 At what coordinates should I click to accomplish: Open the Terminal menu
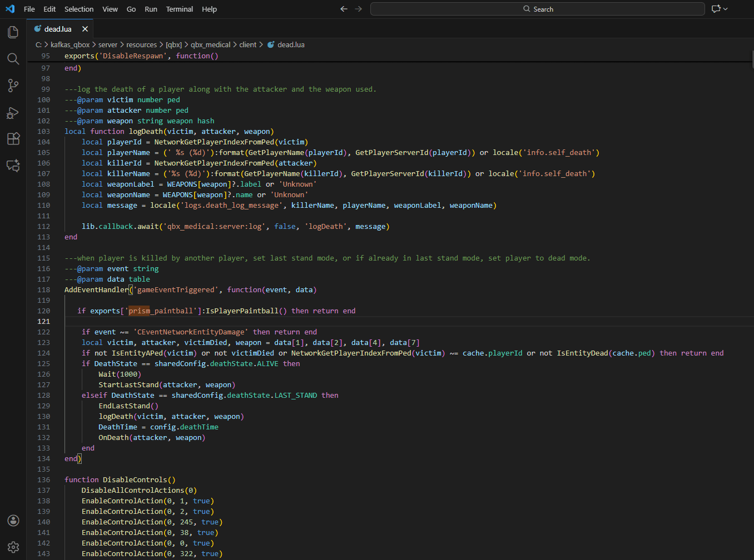pyautogui.click(x=179, y=9)
